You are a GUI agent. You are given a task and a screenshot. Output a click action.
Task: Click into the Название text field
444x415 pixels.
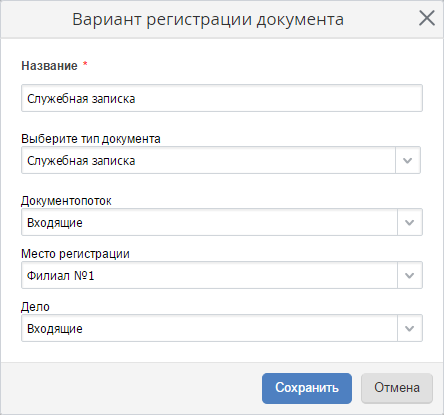coord(222,98)
